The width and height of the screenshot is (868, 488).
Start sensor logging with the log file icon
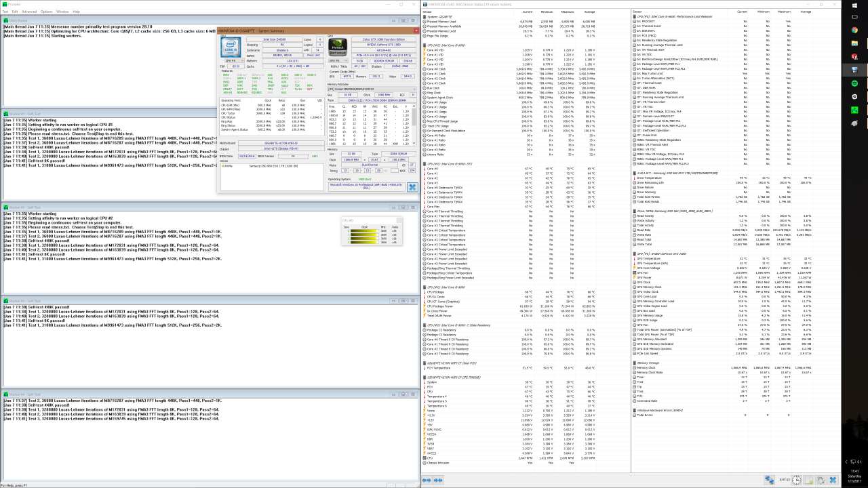click(810, 480)
